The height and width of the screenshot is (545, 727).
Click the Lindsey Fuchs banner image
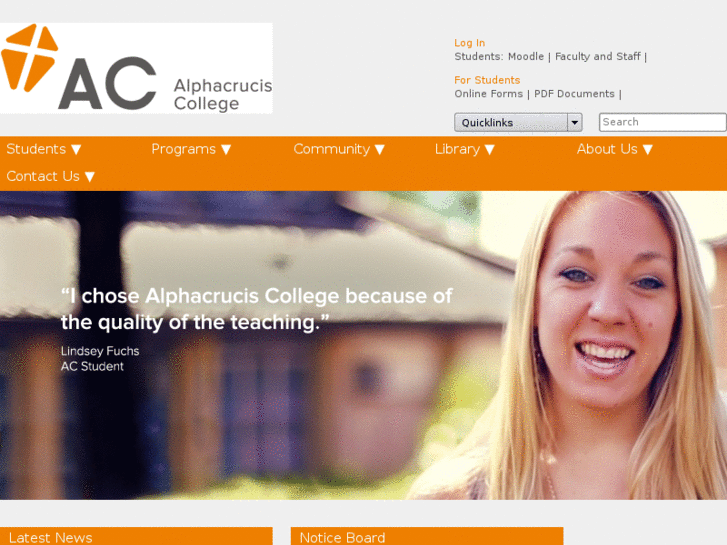[x=364, y=346]
